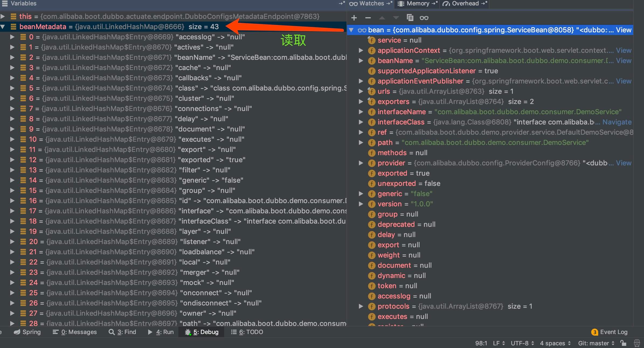Click the move watch up arrow
Viewport: 644px width, 348px height.
tap(382, 18)
